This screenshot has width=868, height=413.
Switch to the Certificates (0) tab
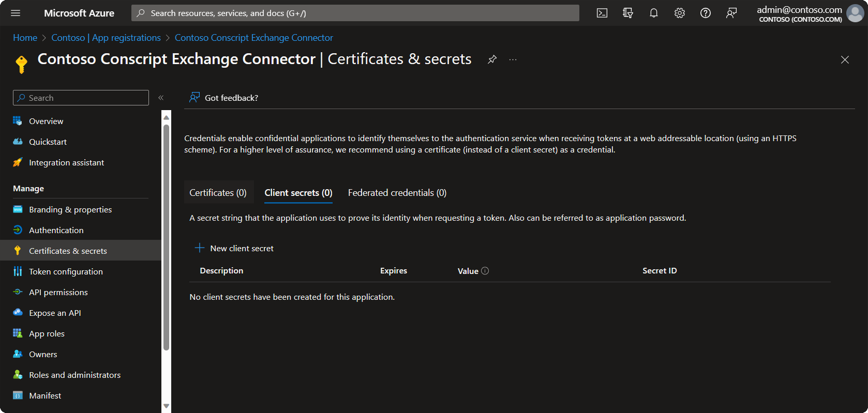pyautogui.click(x=218, y=193)
